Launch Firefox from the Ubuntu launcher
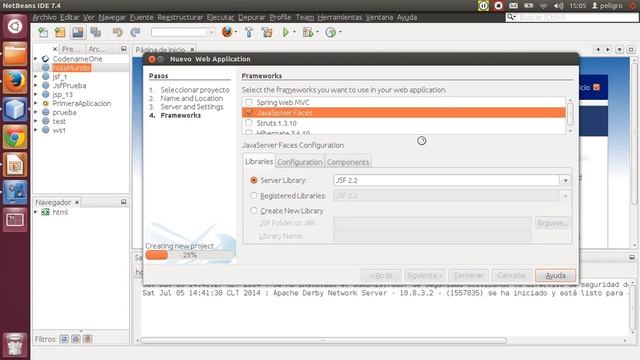The image size is (640, 360). coord(15,82)
